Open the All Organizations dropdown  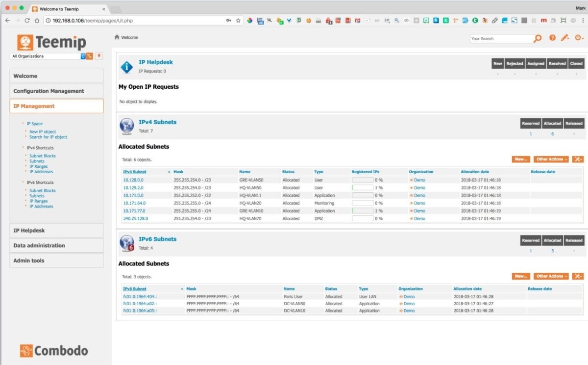click(48, 56)
